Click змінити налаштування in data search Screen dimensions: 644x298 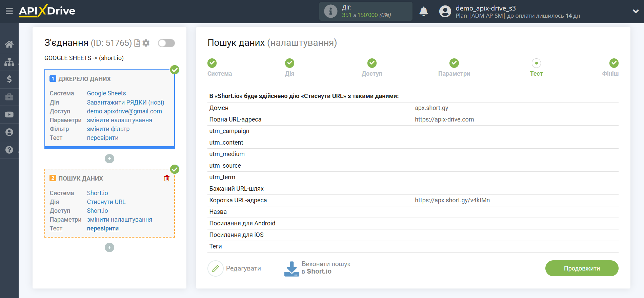click(119, 219)
